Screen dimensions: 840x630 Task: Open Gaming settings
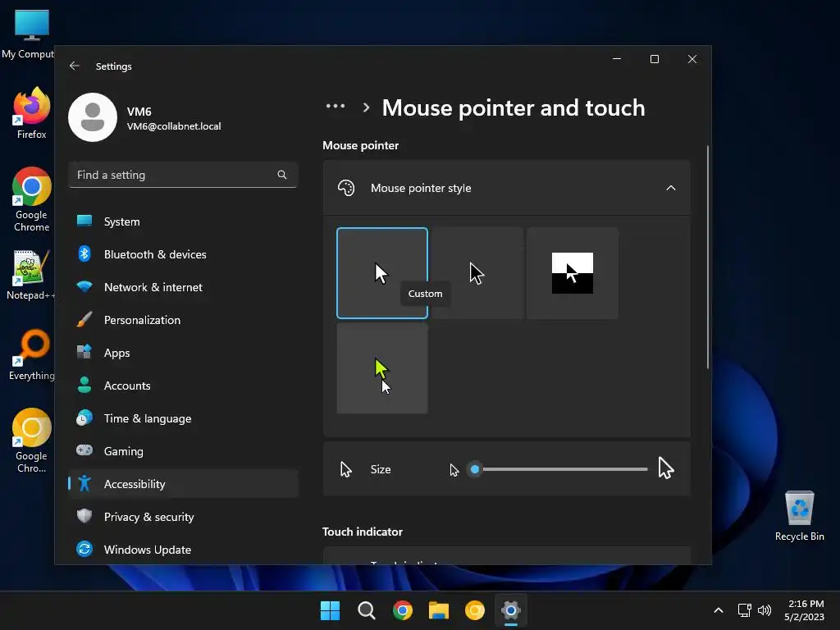point(183,451)
